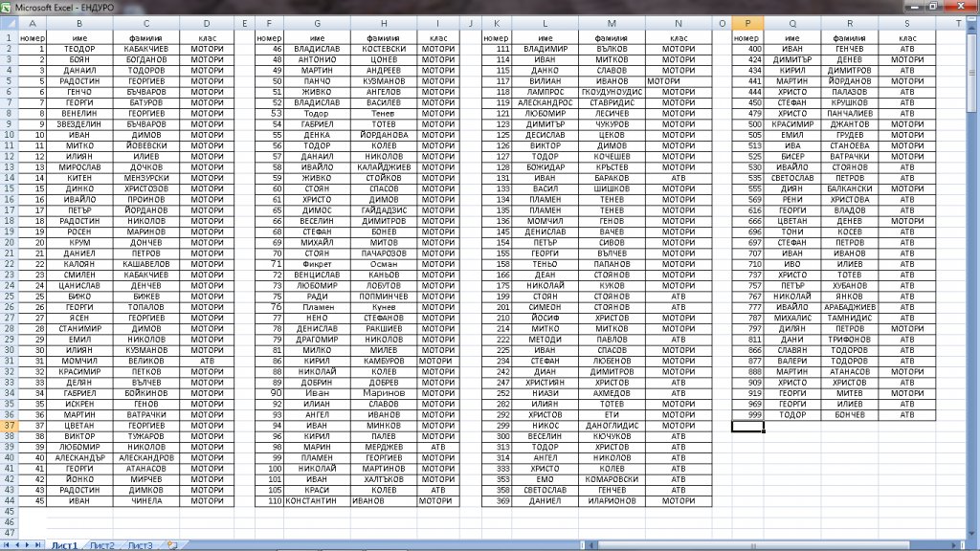The width and height of the screenshot is (980, 551).
Task: Go to the first sheet with tab arrow
Action: point(7,545)
